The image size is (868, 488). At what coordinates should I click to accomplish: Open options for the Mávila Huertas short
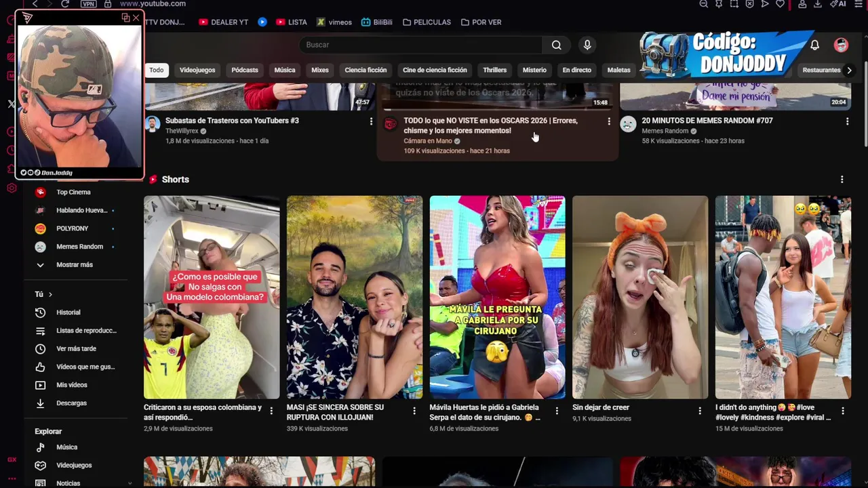click(x=557, y=411)
